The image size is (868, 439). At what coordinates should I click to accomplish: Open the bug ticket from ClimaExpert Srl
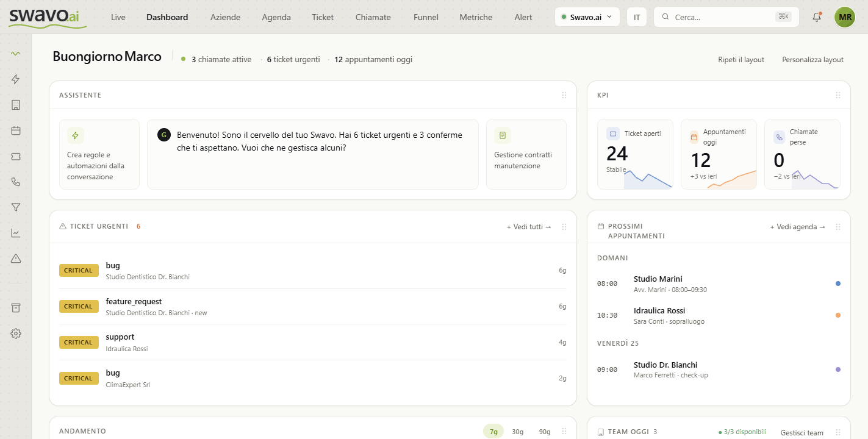point(312,379)
